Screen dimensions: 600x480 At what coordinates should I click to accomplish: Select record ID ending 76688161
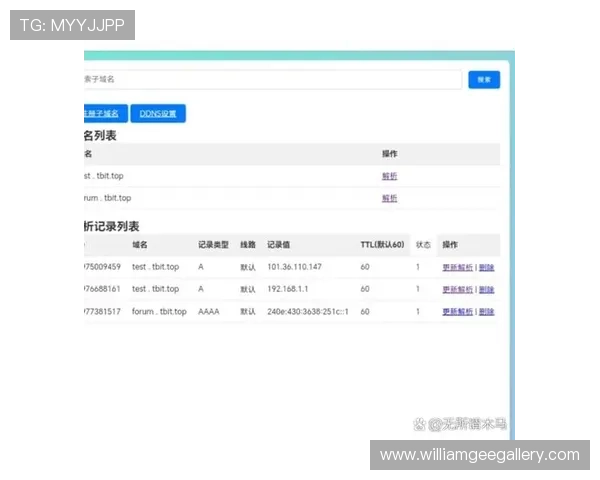click(x=103, y=289)
